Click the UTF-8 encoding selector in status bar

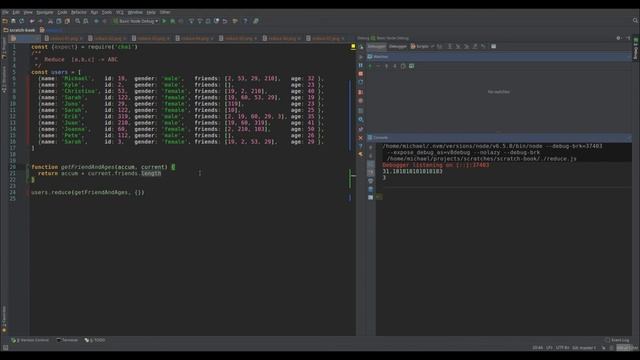[562, 348]
